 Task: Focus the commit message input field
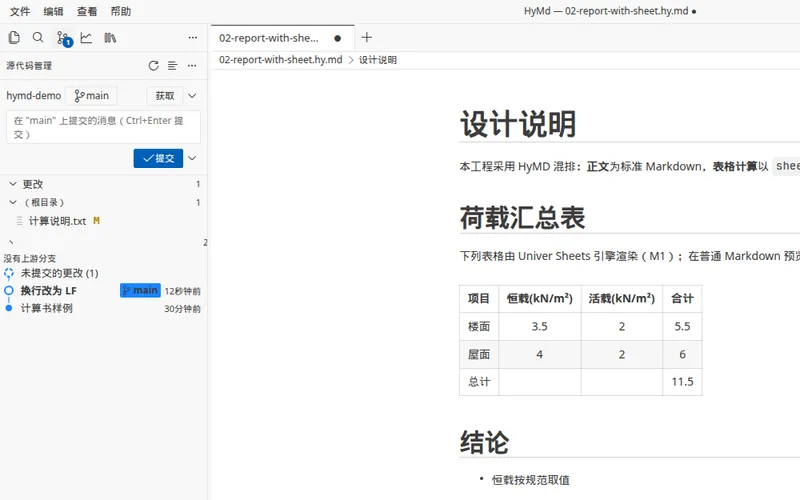103,127
